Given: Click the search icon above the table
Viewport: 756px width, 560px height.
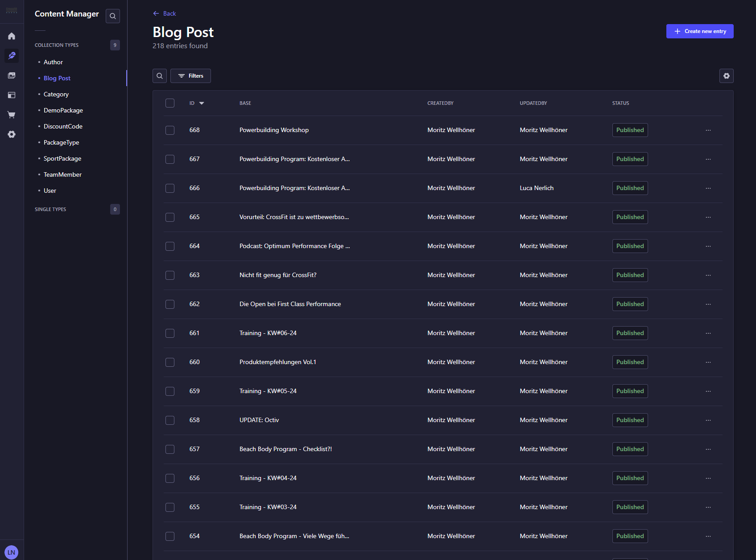Looking at the screenshot, I should (x=160, y=76).
